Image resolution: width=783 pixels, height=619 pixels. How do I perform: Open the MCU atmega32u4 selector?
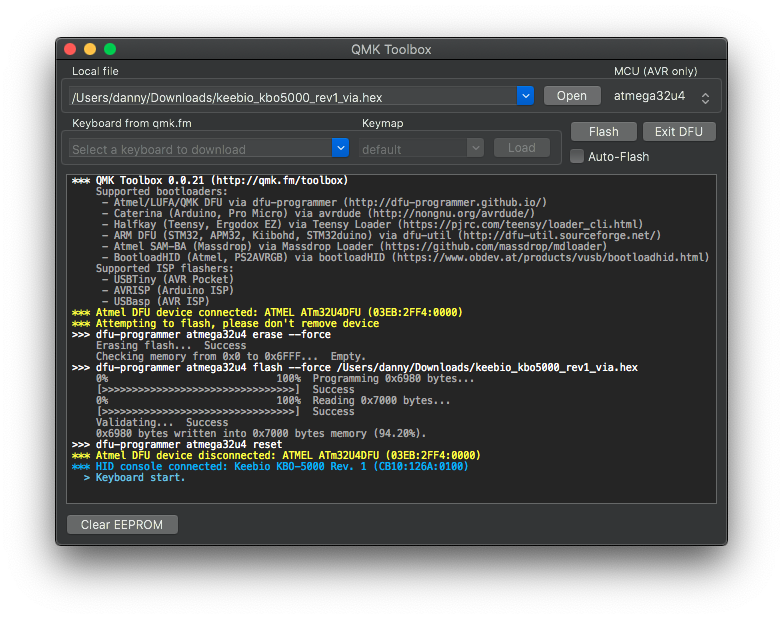tap(663, 97)
